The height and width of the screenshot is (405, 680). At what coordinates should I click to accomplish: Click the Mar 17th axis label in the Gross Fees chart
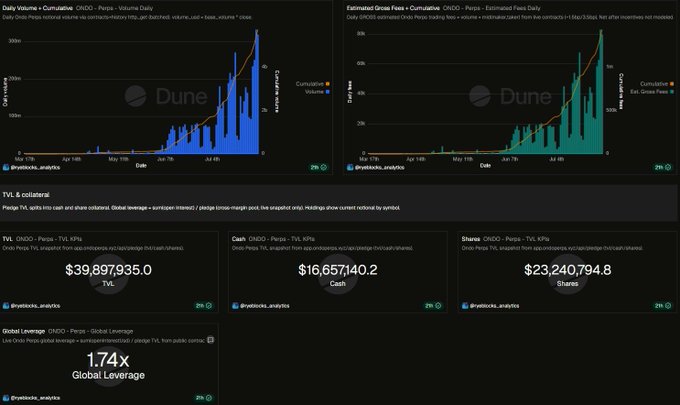coord(369,159)
